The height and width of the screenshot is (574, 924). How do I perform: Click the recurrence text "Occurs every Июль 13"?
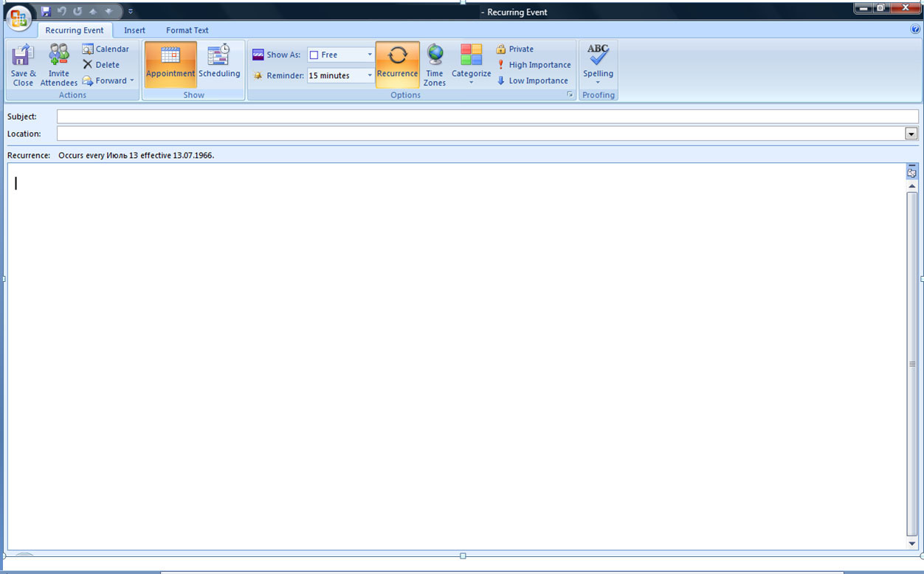[x=98, y=156]
